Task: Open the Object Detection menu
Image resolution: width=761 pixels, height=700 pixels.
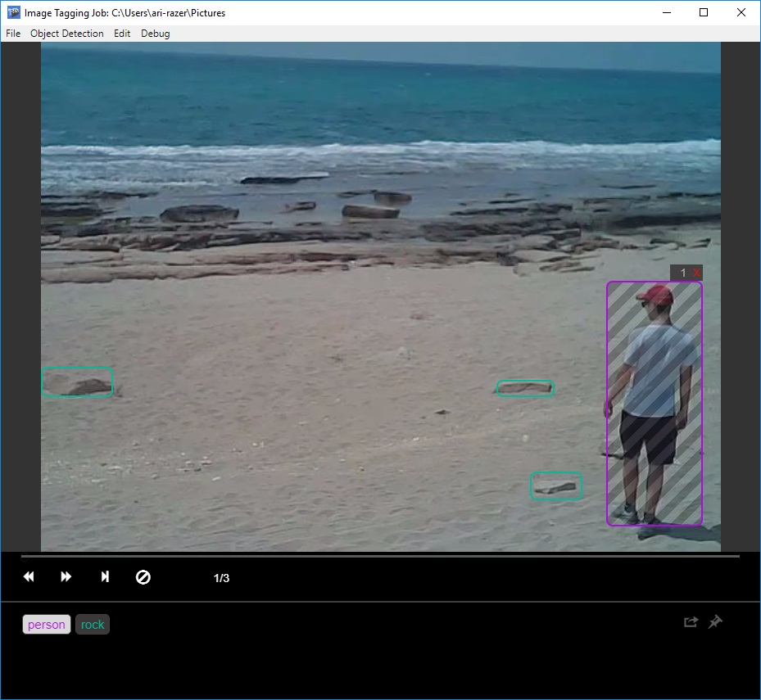Action: [x=67, y=34]
